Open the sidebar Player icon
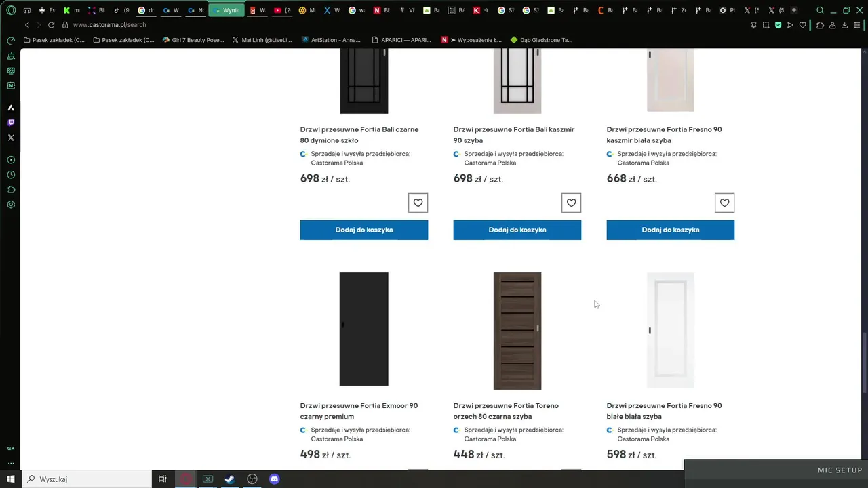The width and height of the screenshot is (868, 488). [11, 160]
